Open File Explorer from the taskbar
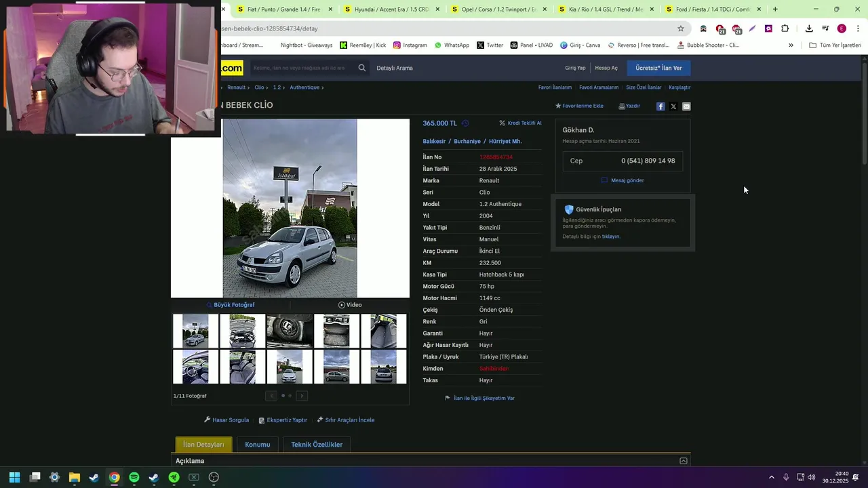 [x=75, y=477]
